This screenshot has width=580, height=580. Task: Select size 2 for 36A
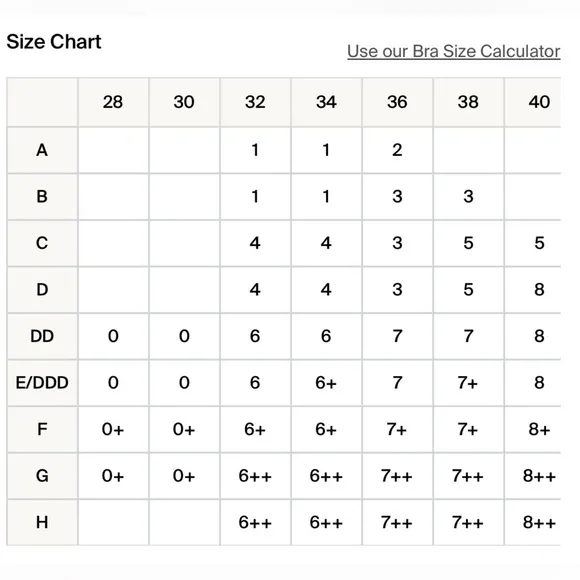(x=397, y=150)
